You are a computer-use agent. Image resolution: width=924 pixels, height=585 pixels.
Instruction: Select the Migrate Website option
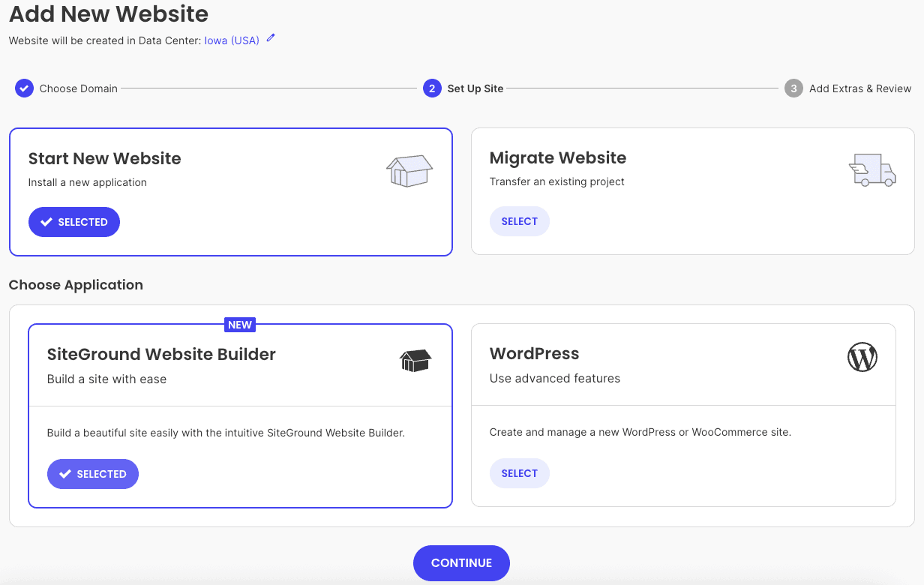[x=520, y=221]
